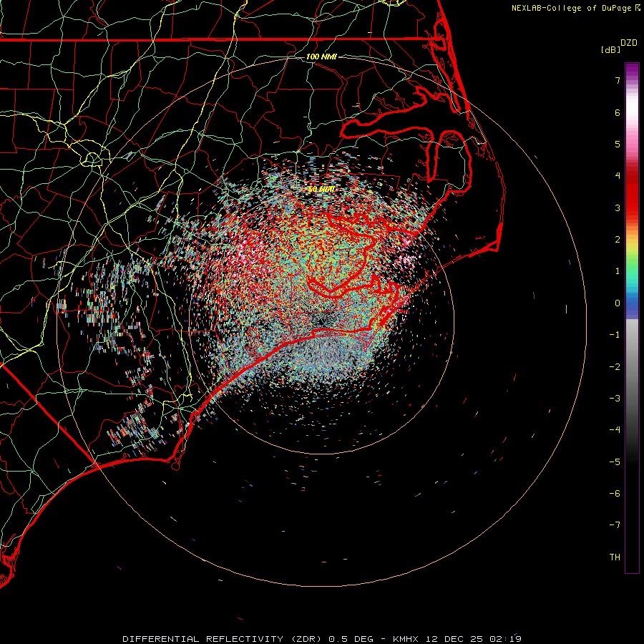This screenshot has width=644, height=644.
Task: Click the 3 dB value on color scale
Action: point(618,208)
